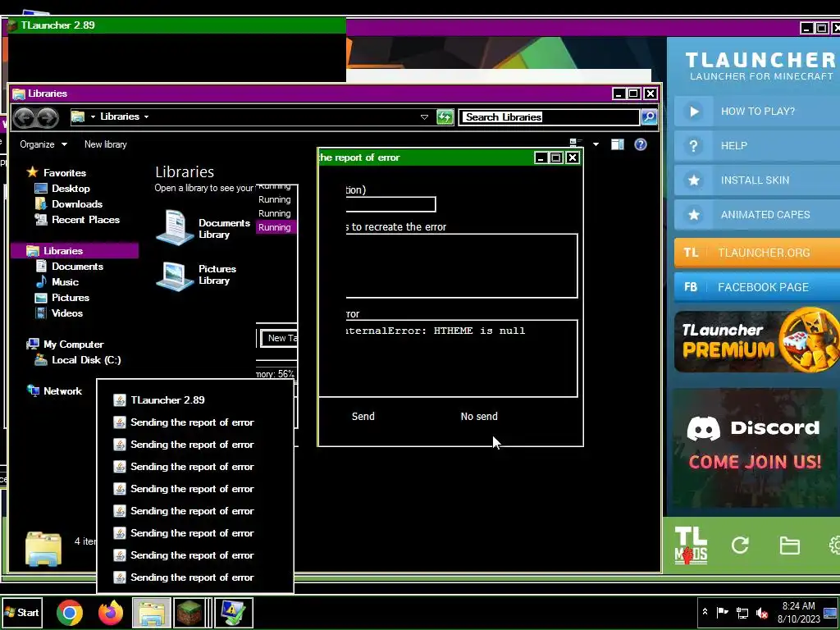Select Network in sidebar
This screenshot has width=840, height=630.
point(55,391)
